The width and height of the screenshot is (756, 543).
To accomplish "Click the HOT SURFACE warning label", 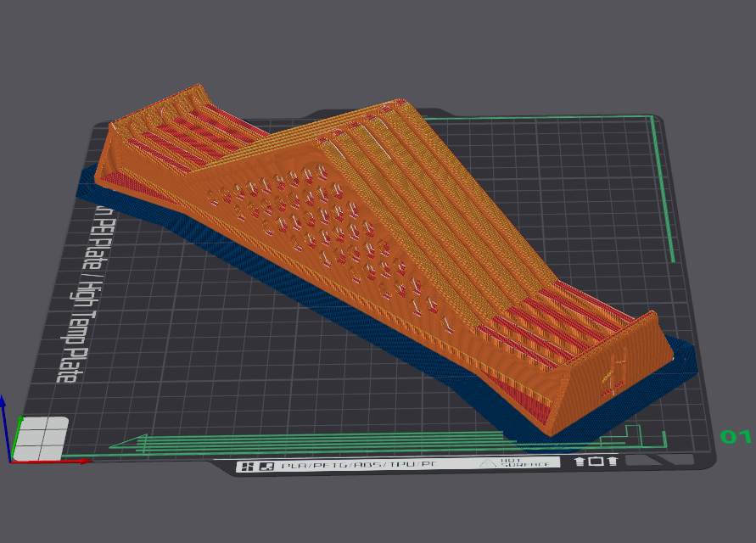I will (x=525, y=463).
